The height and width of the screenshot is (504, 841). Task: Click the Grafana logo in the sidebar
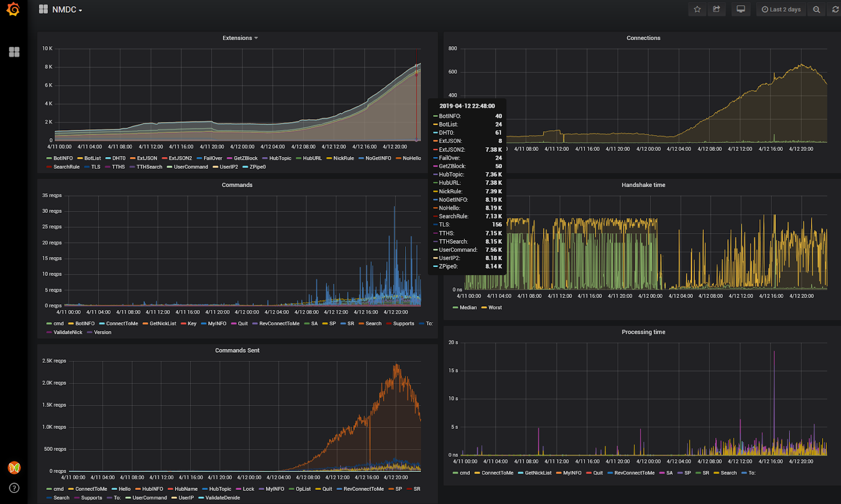point(14,9)
